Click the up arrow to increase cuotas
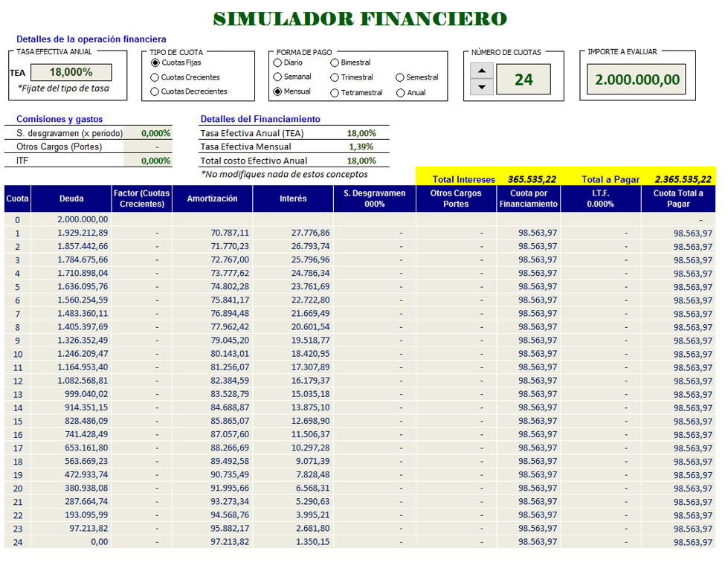Screen dimensions: 728x571 click(x=483, y=71)
